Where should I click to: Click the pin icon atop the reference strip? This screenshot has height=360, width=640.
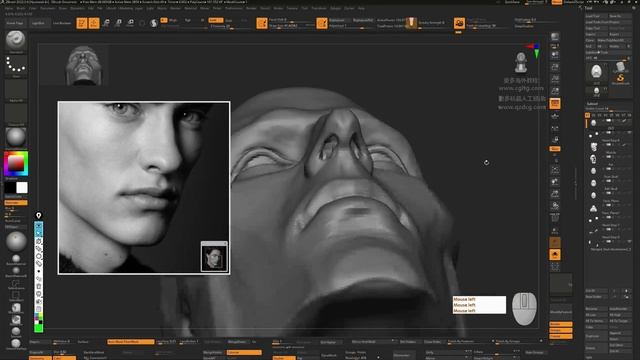coord(39,216)
